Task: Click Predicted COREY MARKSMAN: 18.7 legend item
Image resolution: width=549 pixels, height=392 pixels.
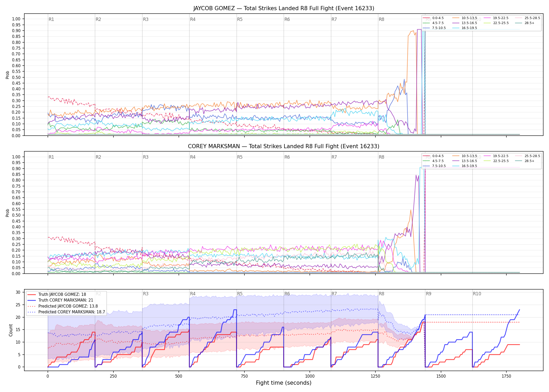Action: point(66,312)
